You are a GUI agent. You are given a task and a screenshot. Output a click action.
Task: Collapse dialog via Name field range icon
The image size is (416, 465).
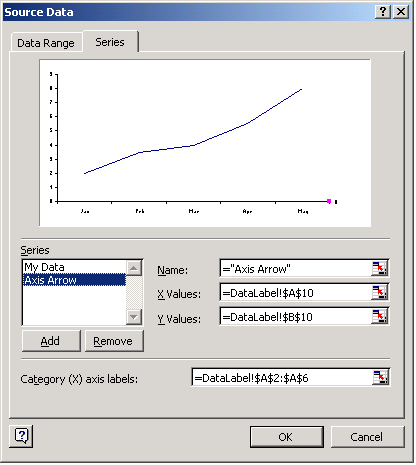pos(379,268)
